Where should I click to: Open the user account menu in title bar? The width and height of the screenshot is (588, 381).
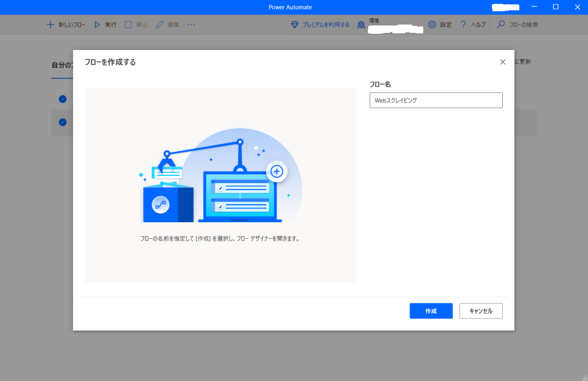505,7
